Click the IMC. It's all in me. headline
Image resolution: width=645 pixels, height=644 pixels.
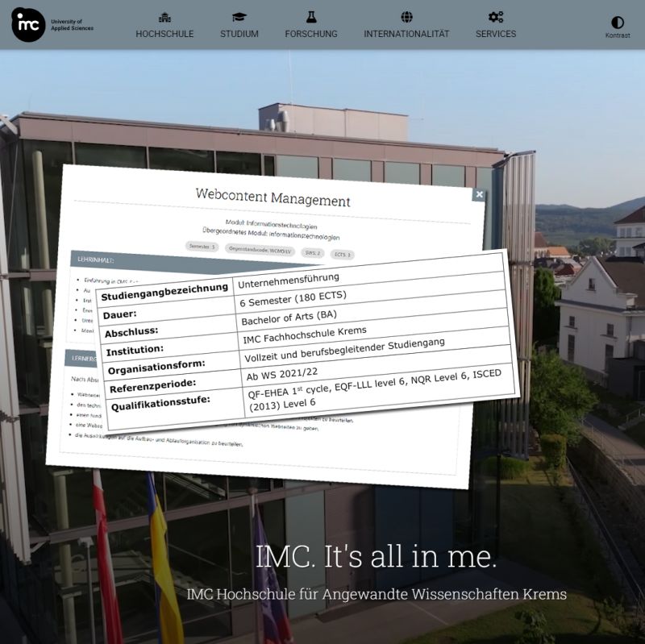[x=376, y=556]
